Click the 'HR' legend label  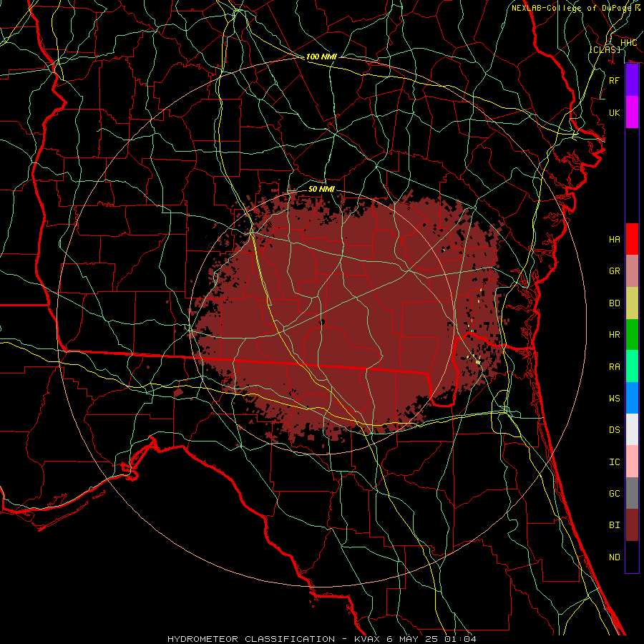615,335
